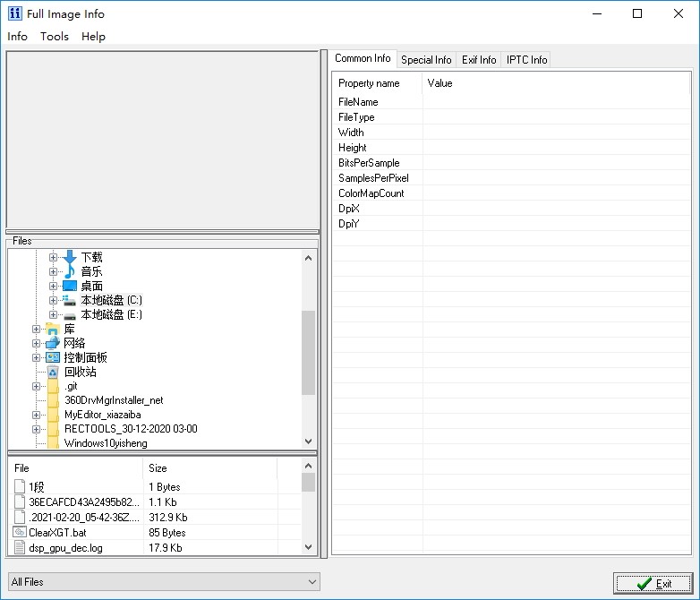The height and width of the screenshot is (600, 700).
Task: Select the 桌面 desktop icon
Action: coord(70,286)
